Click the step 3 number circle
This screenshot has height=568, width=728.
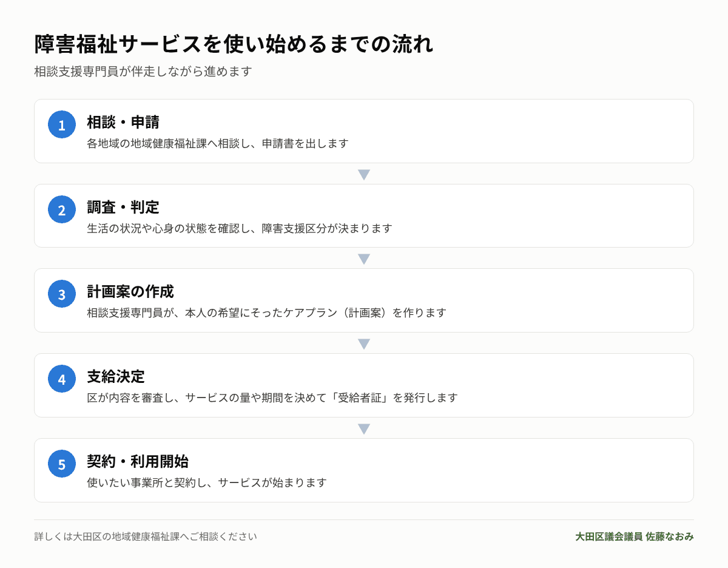(62, 294)
